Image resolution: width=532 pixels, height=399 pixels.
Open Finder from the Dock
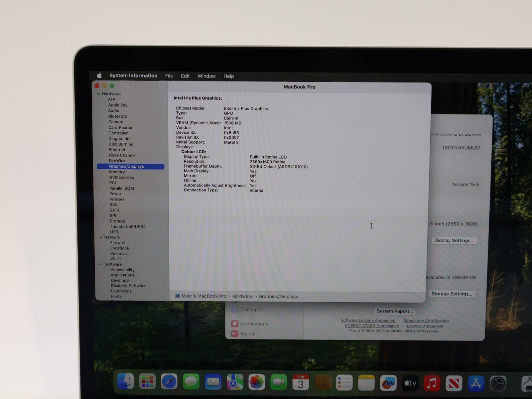tap(125, 382)
